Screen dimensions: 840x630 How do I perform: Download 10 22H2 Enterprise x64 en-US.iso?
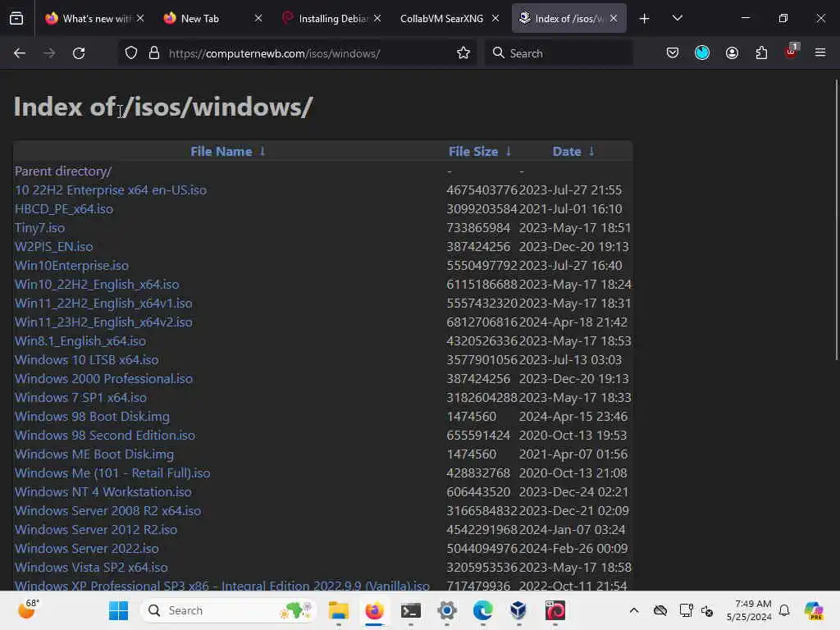click(111, 190)
